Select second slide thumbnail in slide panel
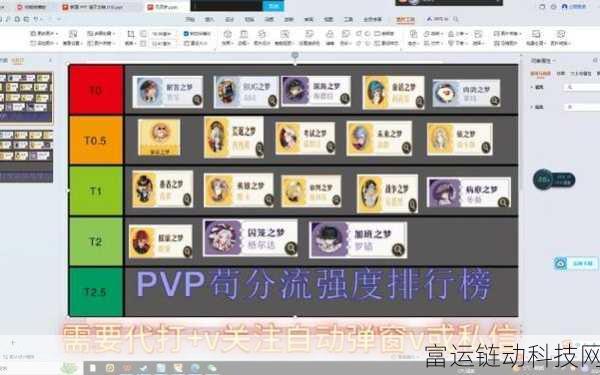Viewport: 600px width, 375px height. click(25, 156)
